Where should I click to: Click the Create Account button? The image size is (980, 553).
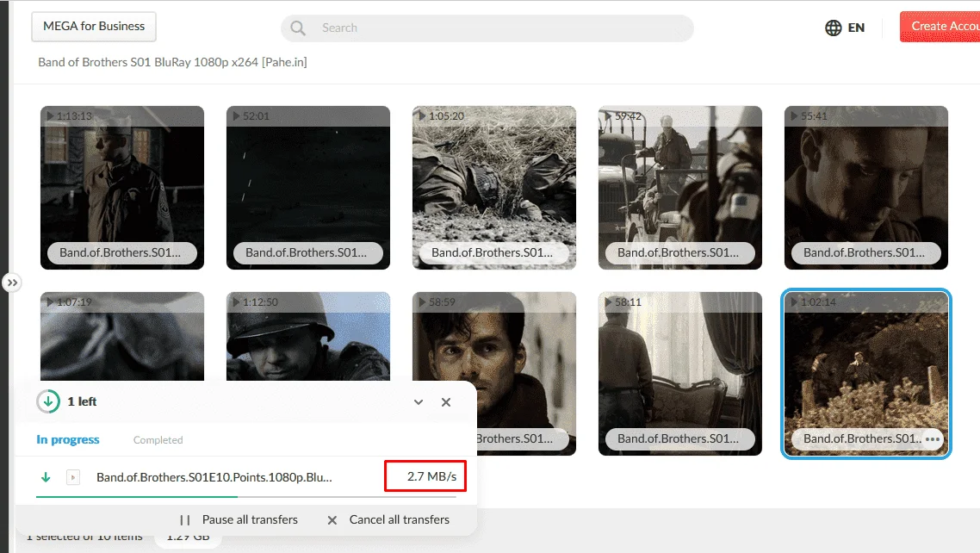click(x=940, y=26)
